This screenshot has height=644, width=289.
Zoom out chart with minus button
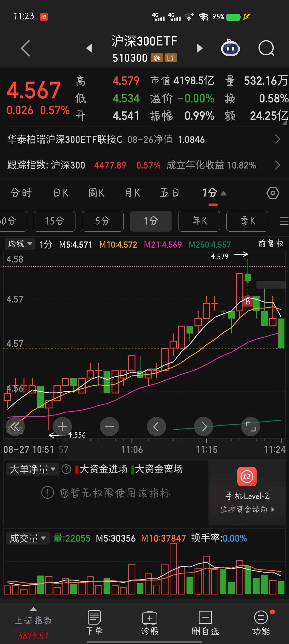click(x=109, y=426)
